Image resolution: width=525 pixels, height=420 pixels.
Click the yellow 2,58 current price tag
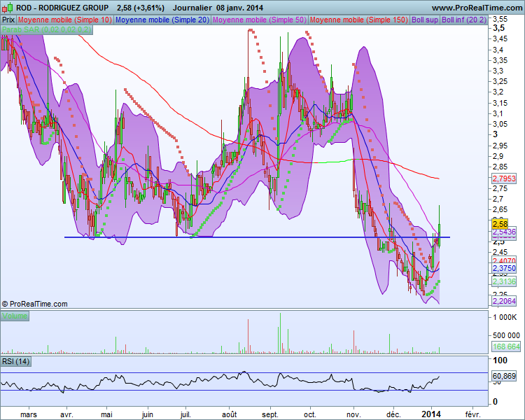point(500,223)
